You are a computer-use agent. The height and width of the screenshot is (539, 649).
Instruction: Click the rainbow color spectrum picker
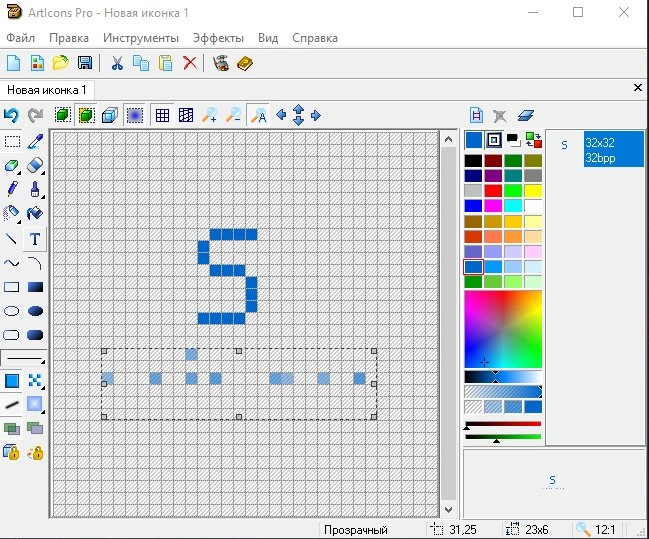tap(503, 329)
